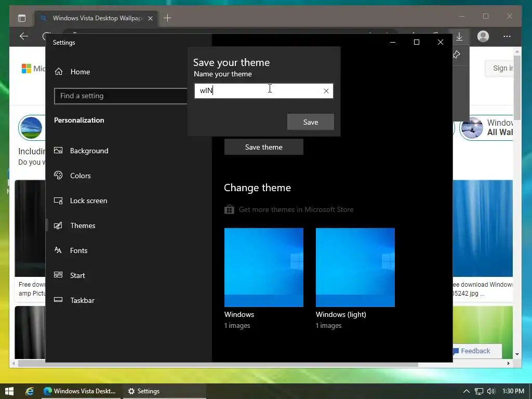Click the vertical scrollbar in Edge page
The width and height of the screenshot is (532, 399).
(x=517, y=87)
